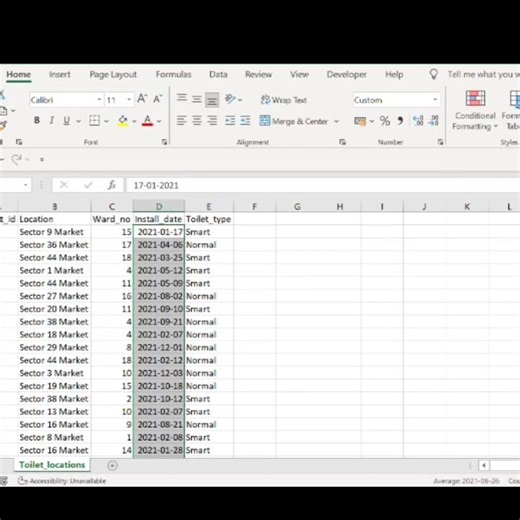Apply yellow Fill Color highlight
The height and width of the screenshot is (520, 520).
[123, 121]
